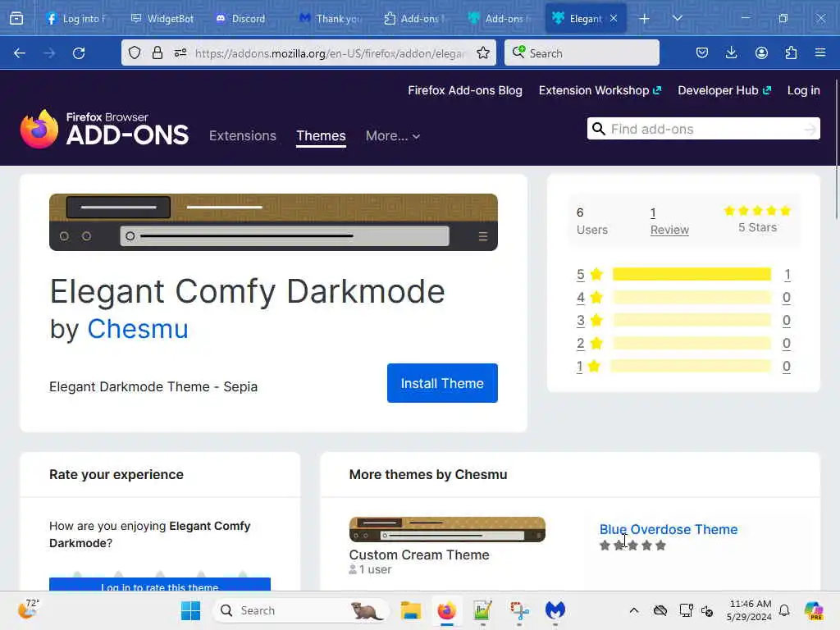Switch to Log into Facebook tab

[75, 19]
